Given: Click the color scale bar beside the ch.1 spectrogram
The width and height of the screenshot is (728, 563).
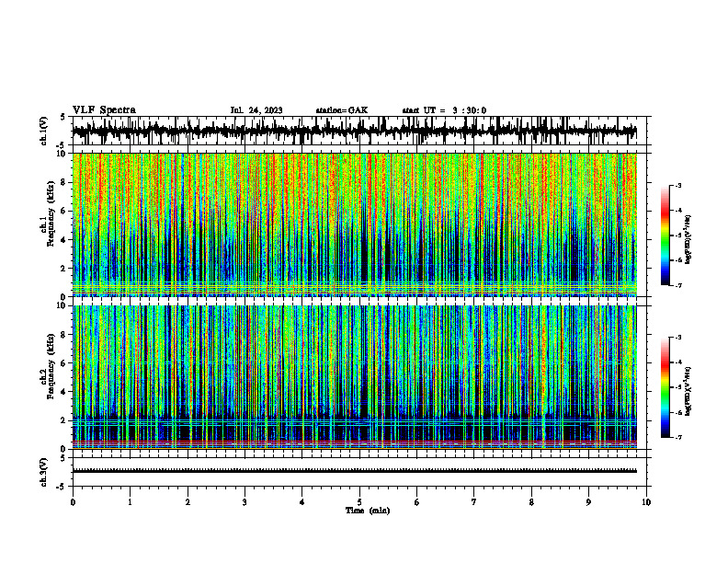Looking at the screenshot, I should click(665, 236).
